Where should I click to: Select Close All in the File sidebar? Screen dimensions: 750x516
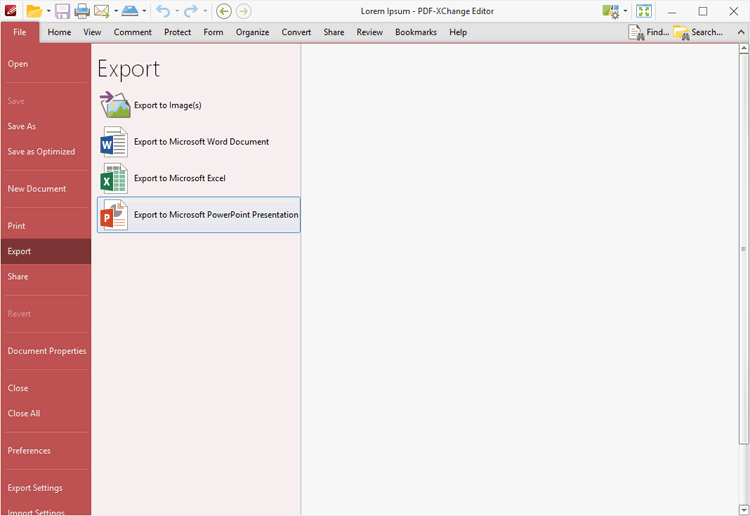pyautogui.click(x=46, y=413)
